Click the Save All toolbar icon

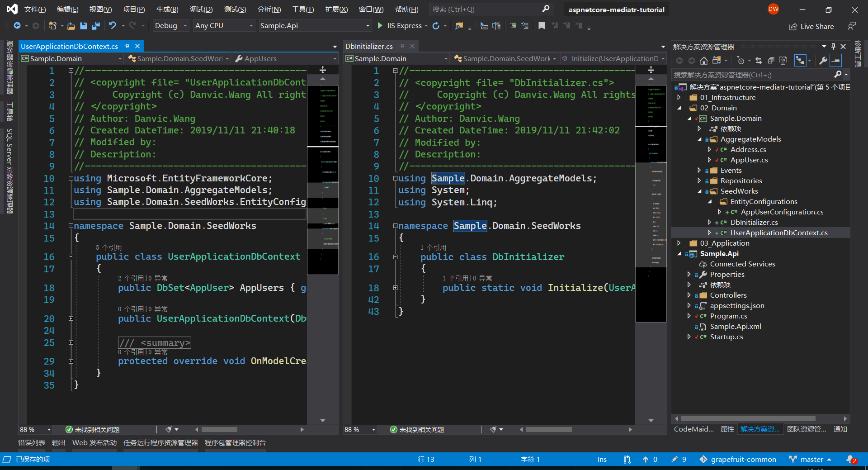pos(95,26)
